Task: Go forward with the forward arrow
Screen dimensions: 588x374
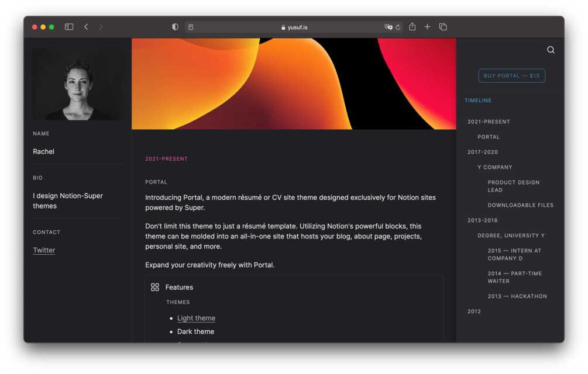Action: 101,27
